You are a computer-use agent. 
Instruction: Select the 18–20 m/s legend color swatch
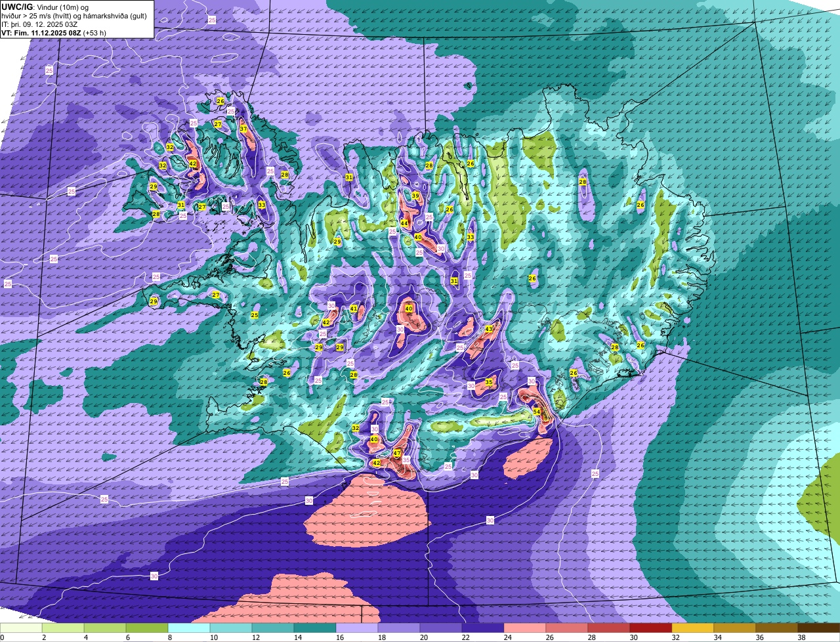pyautogui.click(x=400, y=628)
